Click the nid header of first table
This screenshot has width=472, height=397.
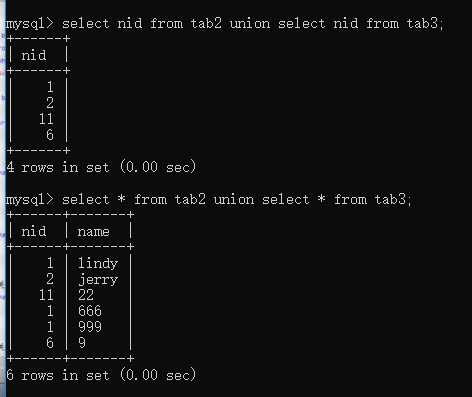34,55
